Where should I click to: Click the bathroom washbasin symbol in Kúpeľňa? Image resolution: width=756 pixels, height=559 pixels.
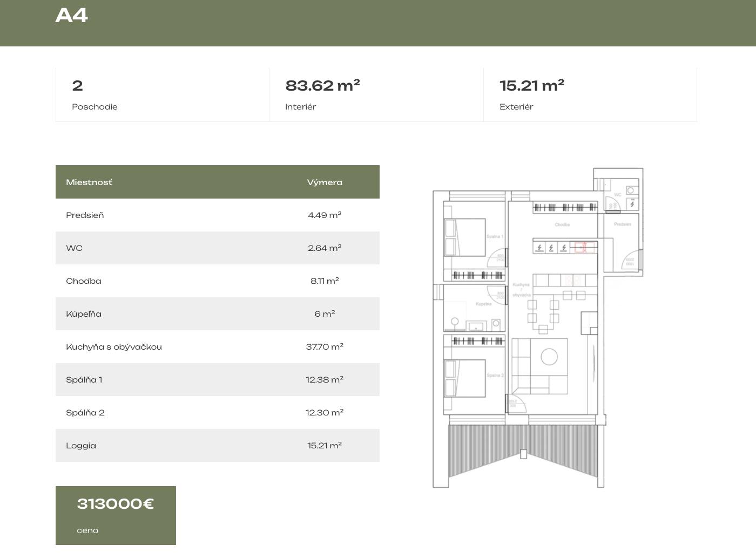(x=476, y=326)
